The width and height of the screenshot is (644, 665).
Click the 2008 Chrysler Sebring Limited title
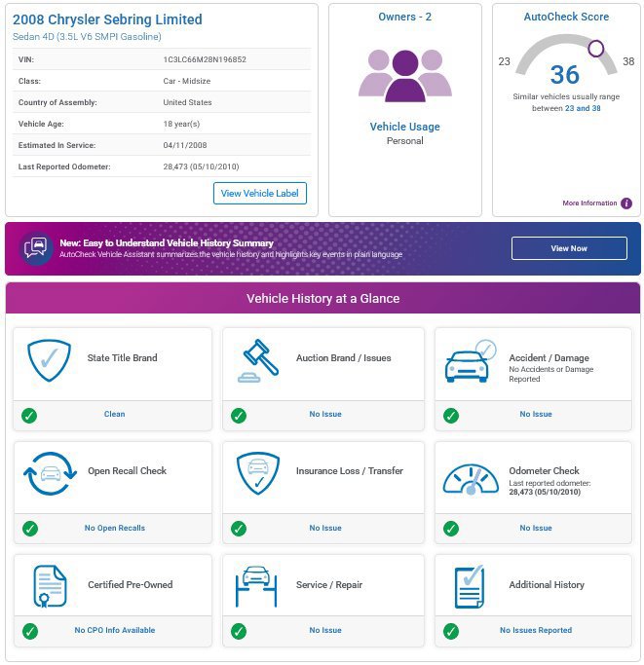pos(107,19)
